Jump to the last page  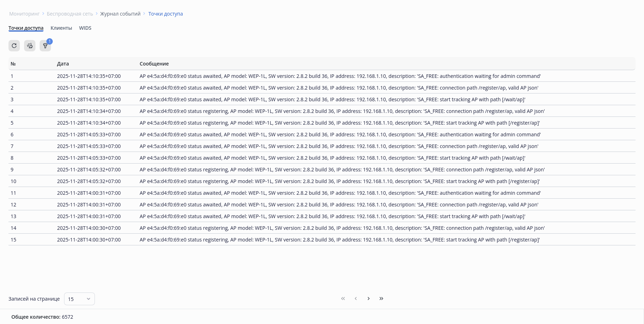click(381, 299)
